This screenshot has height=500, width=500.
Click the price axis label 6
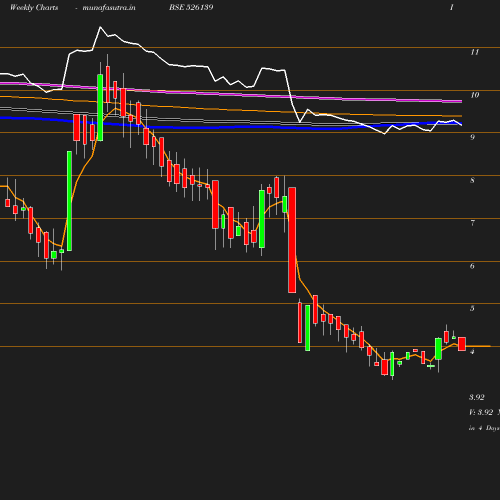(x=472, y=266)
